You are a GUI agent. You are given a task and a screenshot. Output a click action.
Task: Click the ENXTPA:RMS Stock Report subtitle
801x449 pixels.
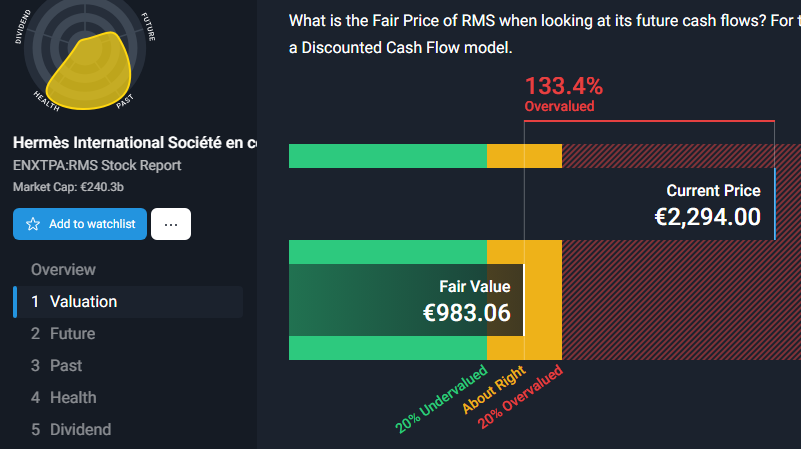(x=97, y=166)
